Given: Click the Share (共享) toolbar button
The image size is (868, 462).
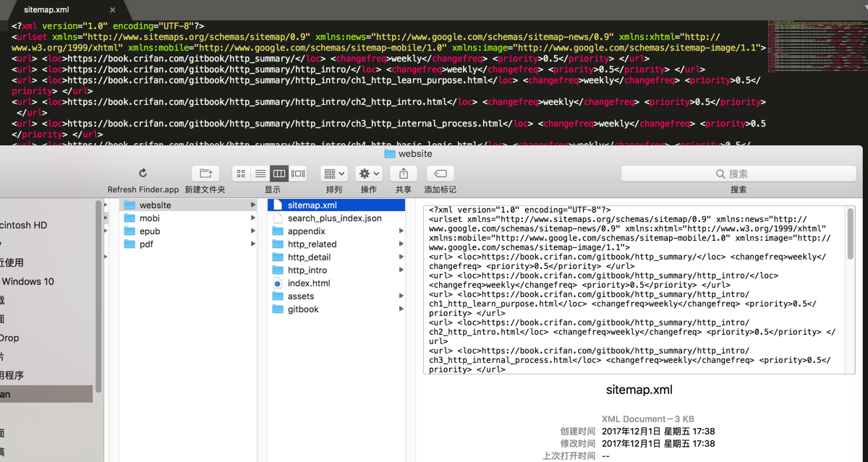Looking at the screenshot, I should click(x=404, y=174).
